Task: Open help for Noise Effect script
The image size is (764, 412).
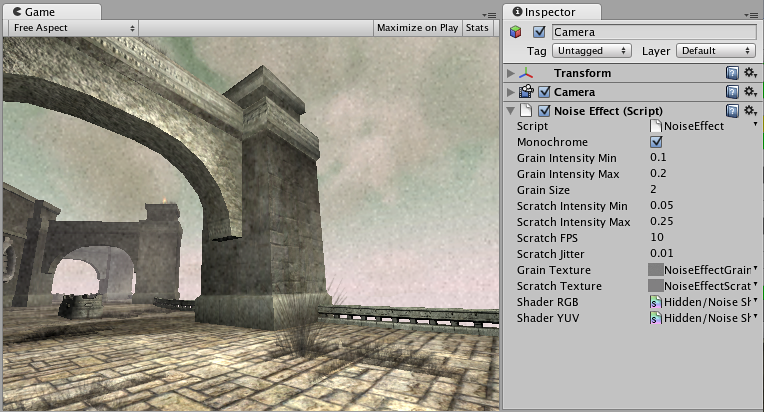Action: coord(732,111)
